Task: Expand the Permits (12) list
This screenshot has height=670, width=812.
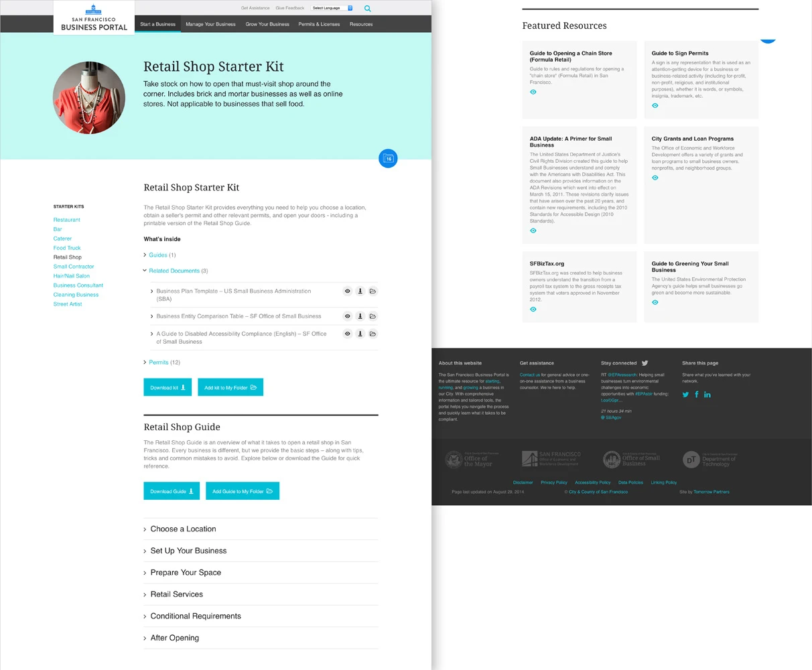Action: pos(159,362)
